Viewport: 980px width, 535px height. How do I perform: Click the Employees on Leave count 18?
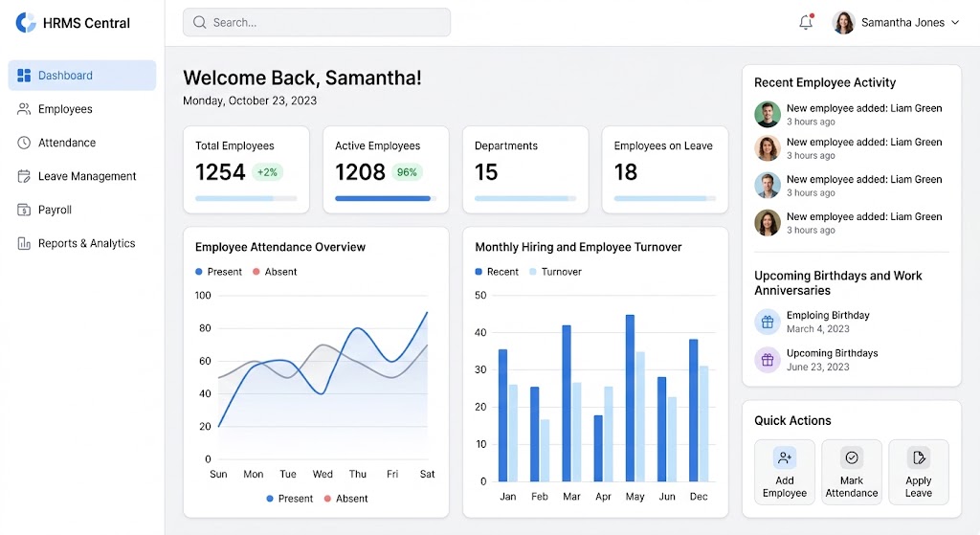pyautogui.click(x=626, y=172)
